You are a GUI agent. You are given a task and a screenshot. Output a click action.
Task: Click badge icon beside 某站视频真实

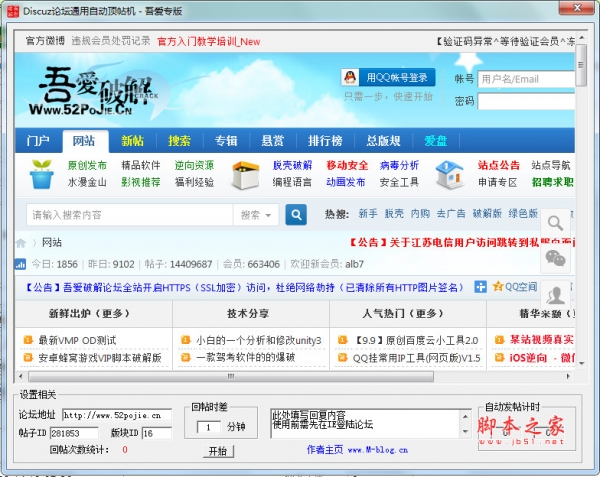[x=499, y=340]
